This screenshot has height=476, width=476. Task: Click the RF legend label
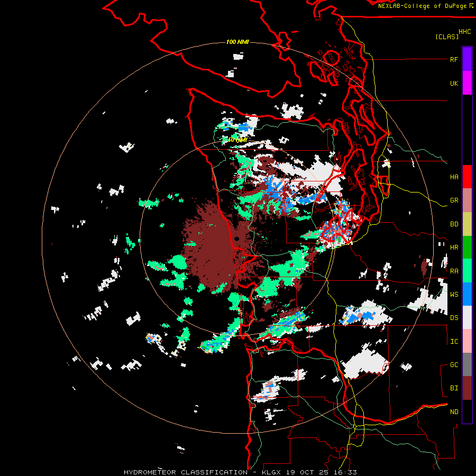454,59
